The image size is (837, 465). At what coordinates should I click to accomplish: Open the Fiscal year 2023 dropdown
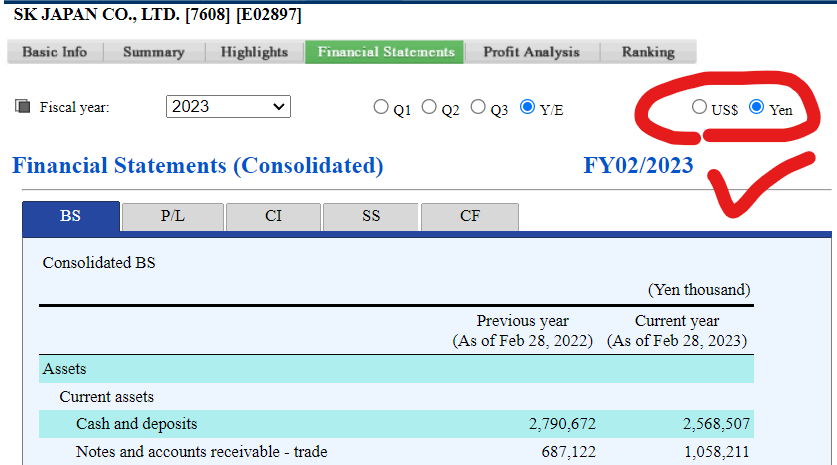point(228,107)
